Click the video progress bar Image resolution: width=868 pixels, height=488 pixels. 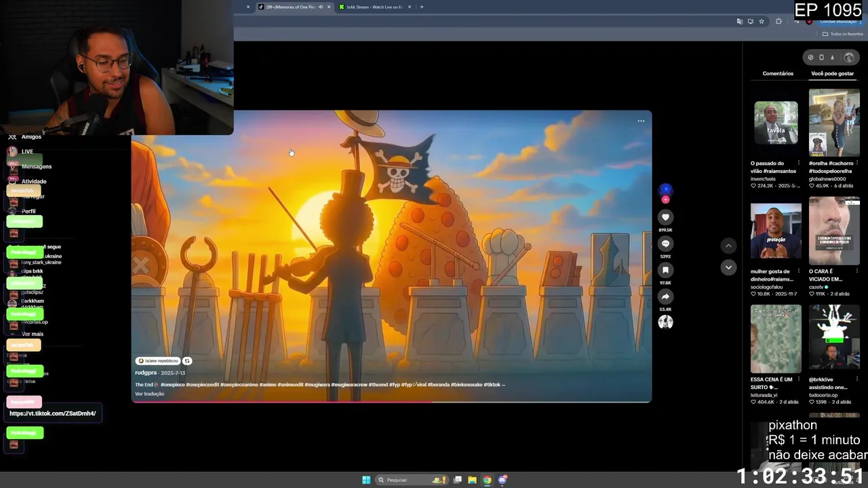pyautogui.click(x=391, y=402)
